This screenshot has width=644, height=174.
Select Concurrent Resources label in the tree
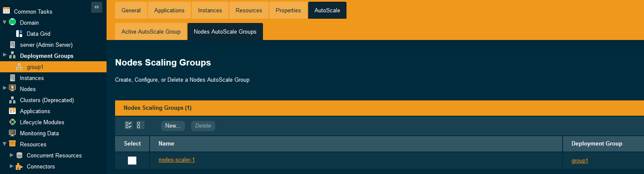[54, 155]
